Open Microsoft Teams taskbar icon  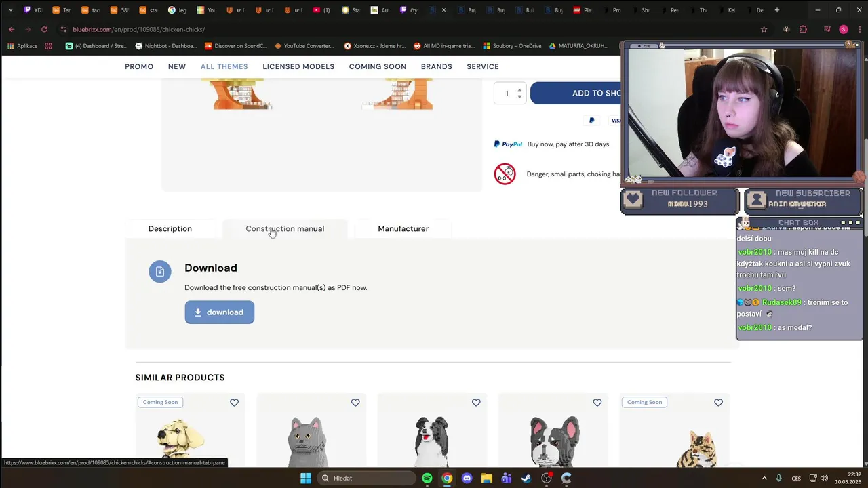[x=507, y=478]
